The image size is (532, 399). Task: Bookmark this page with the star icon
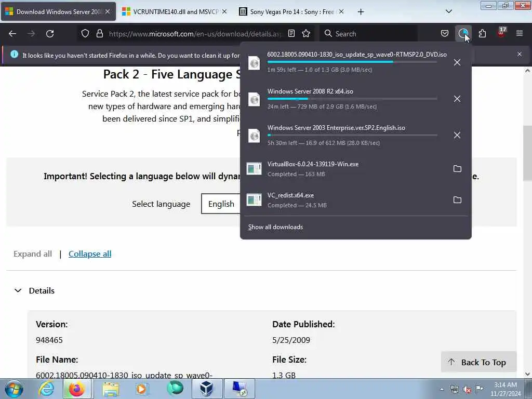[x=306, y=33]
